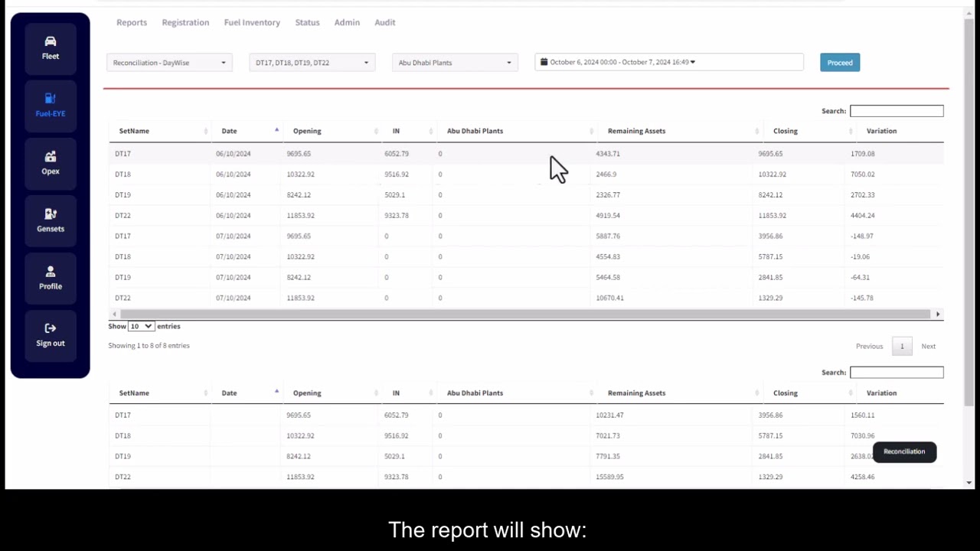Click Remaining Assets header in bottom table
This screenshot has width=980, height=551.
pyautogui.click(x=636, y=393)
